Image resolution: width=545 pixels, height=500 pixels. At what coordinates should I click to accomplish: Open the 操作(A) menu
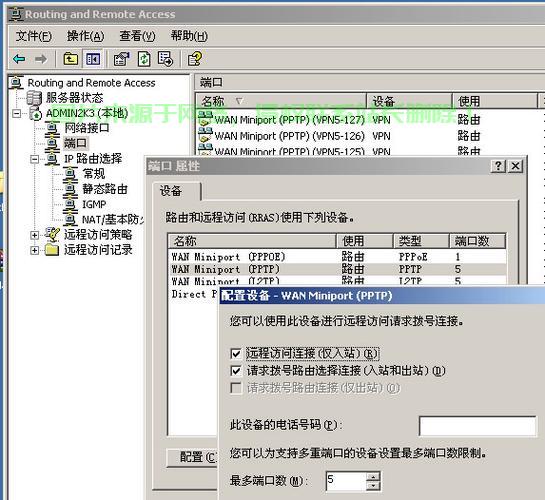86,36
